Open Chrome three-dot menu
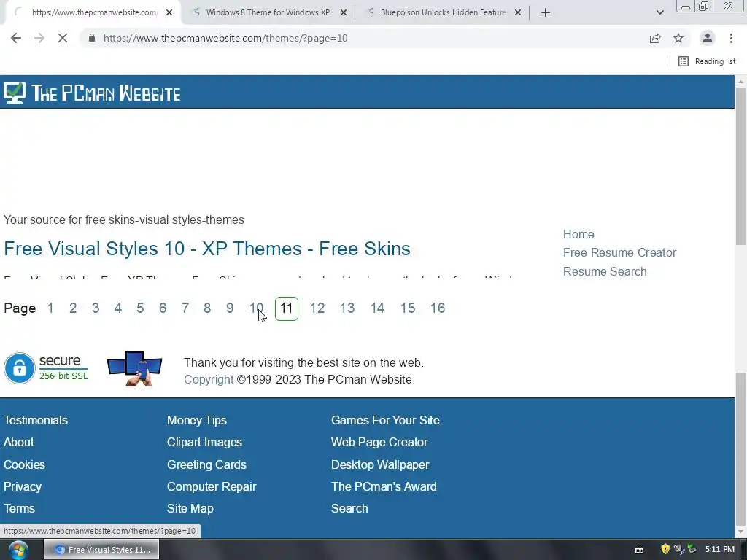 (x=731, y=38)
